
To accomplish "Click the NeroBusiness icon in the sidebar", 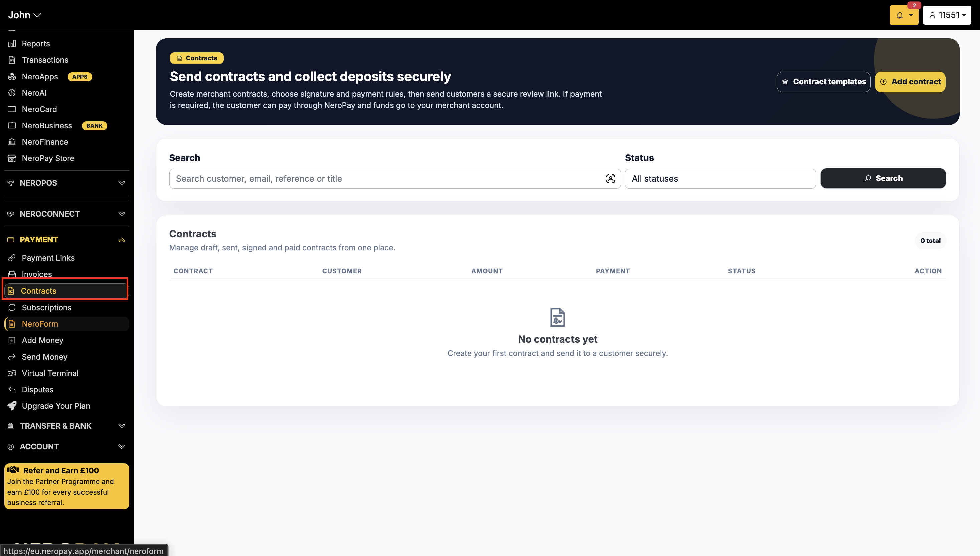I will click(12, 126).
